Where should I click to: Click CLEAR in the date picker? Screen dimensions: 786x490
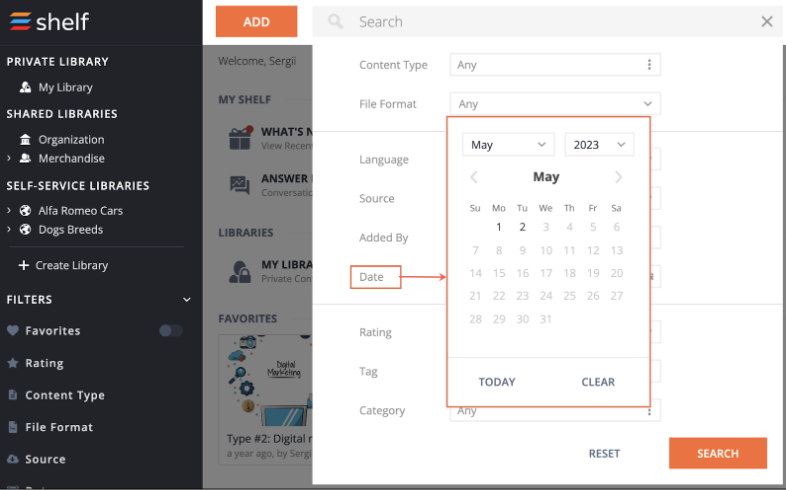pos(598,382)
